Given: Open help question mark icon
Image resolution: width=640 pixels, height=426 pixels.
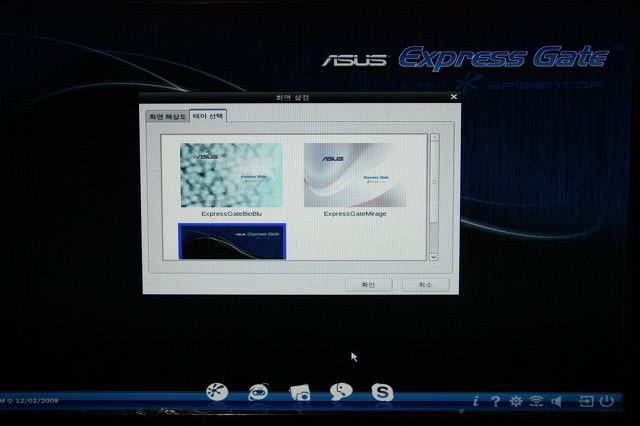Looking at the screenshot, I should pyautogui.click(x=496, y=401).
